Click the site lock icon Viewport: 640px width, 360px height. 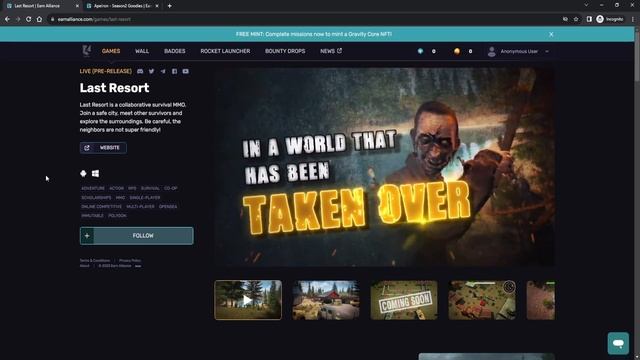click(x=52, y=19)
